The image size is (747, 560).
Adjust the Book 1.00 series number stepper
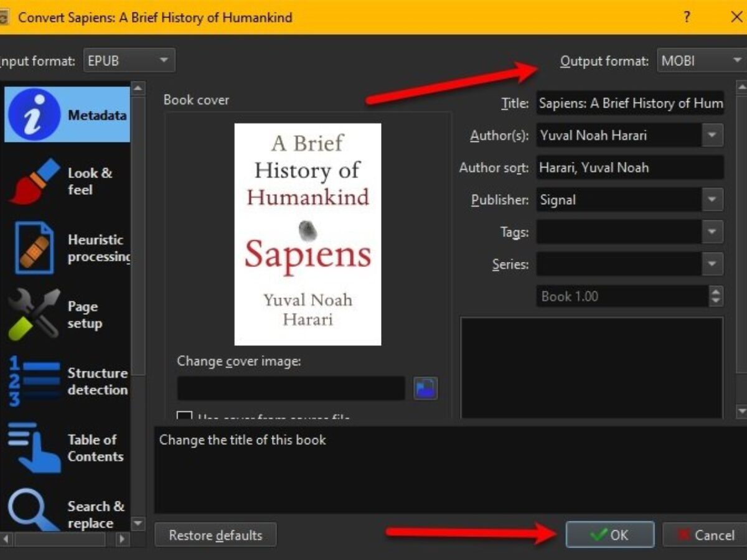716,296
